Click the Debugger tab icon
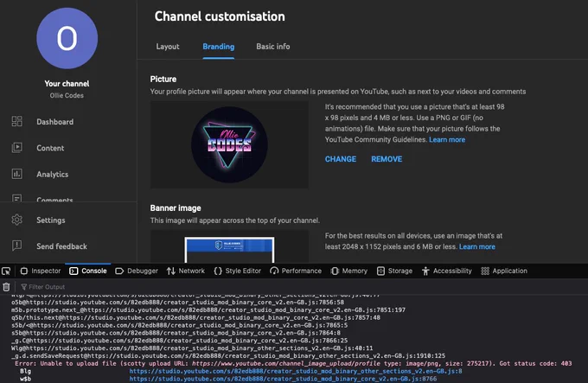Screen dimensions: 588x383 point(119,271)
